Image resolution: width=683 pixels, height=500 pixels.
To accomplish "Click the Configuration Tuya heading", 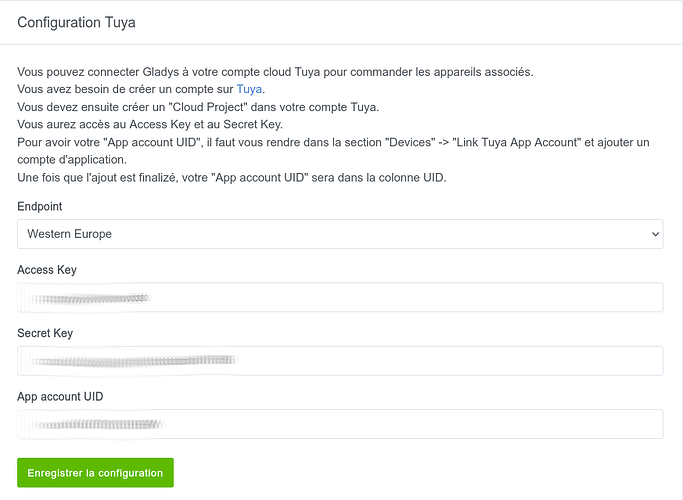I will point(75,20).
